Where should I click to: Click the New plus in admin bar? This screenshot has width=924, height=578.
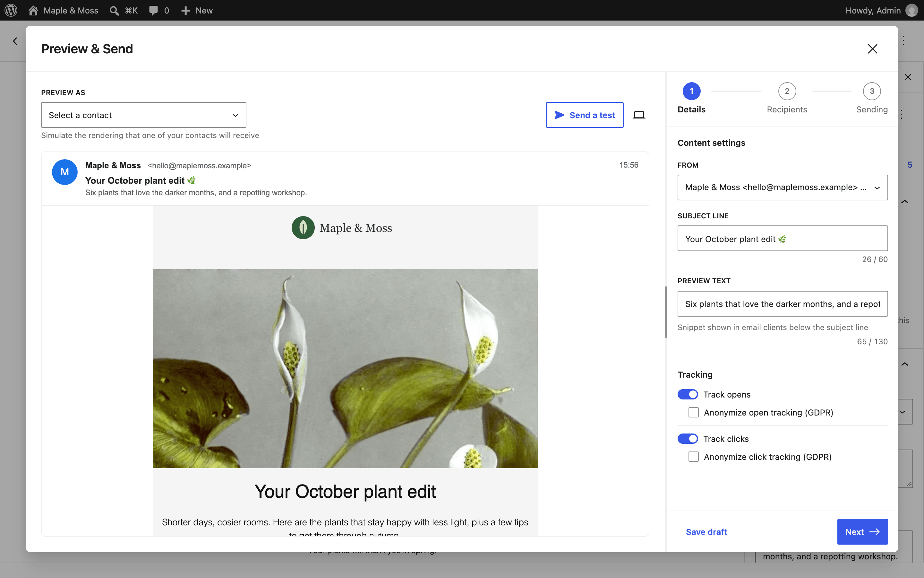pyautogui.click(x=185, y=10)
